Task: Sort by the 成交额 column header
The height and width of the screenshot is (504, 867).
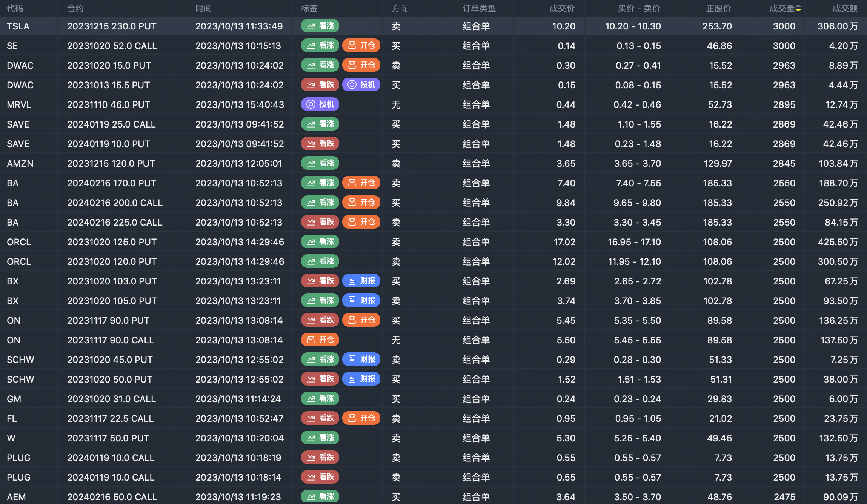Action: click(845, 9)
